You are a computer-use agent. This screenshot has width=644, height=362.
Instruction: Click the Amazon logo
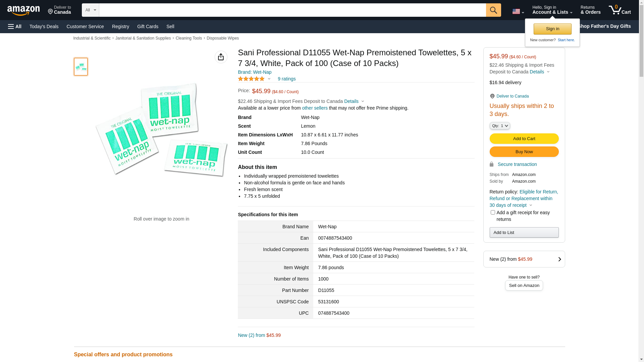[23, 11]
